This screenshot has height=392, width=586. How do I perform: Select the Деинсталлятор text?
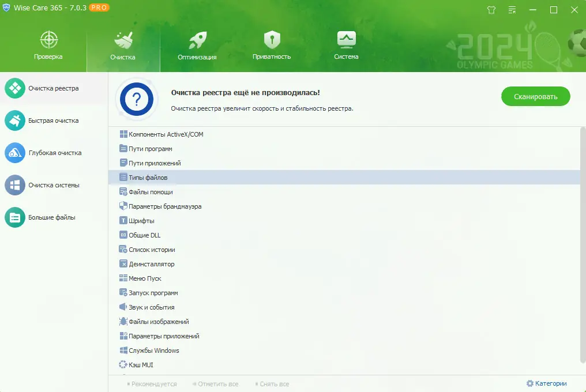(152, 264)
